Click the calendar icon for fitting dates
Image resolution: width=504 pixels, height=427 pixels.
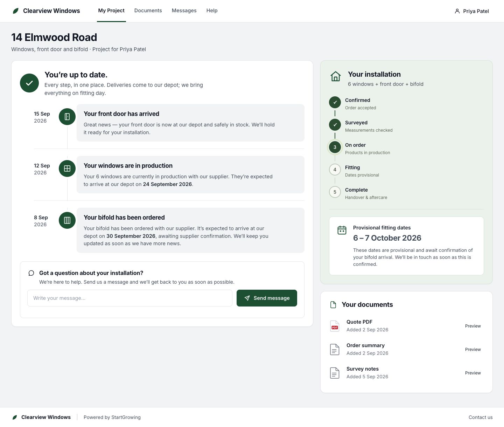click(342, 230)
